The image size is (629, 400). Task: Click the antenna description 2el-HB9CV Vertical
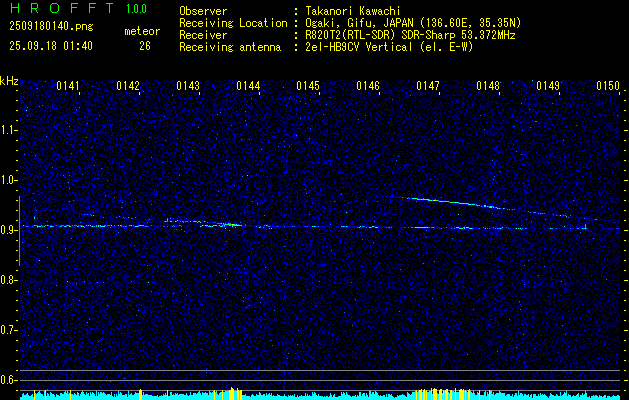(x=387, y=47)
